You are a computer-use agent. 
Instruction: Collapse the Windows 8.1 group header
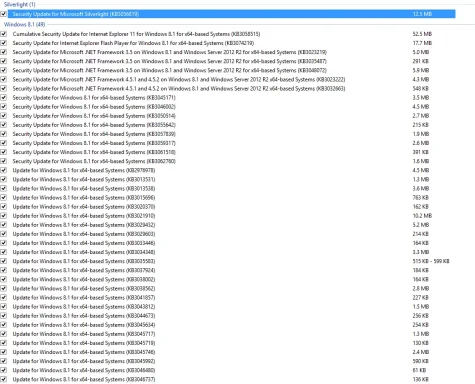24,25
